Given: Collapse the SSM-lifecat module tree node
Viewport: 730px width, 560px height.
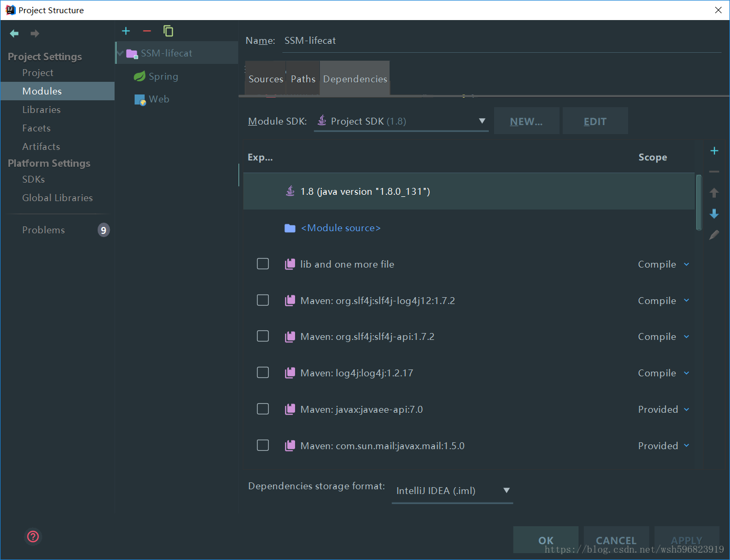Looking at the screenshot, I should click(120, 53).
